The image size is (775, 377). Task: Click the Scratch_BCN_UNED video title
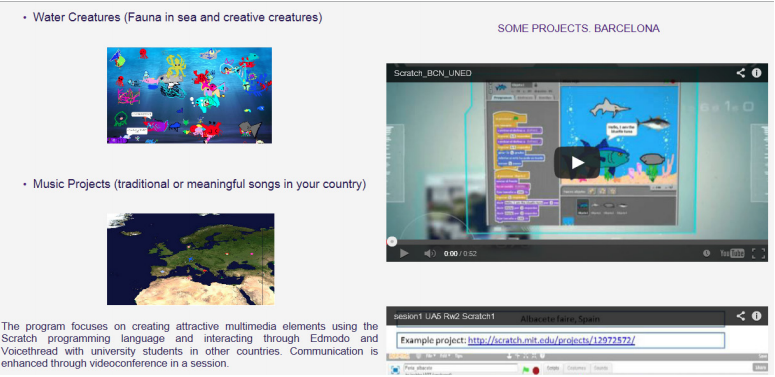click(432, 73)
